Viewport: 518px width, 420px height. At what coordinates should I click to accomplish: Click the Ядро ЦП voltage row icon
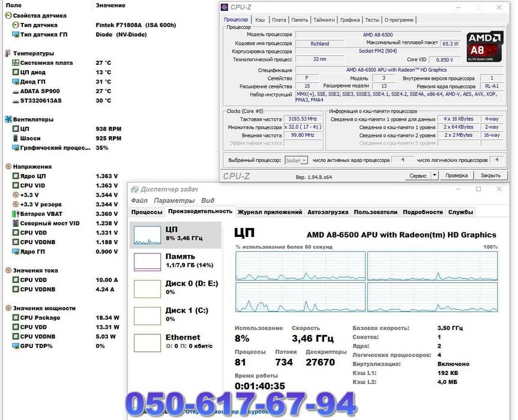pos(15,176)
